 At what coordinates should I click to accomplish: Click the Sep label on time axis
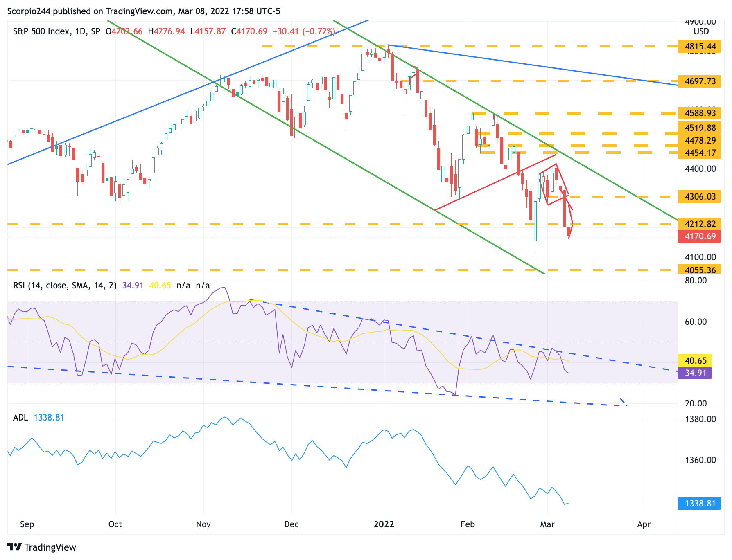27,524
